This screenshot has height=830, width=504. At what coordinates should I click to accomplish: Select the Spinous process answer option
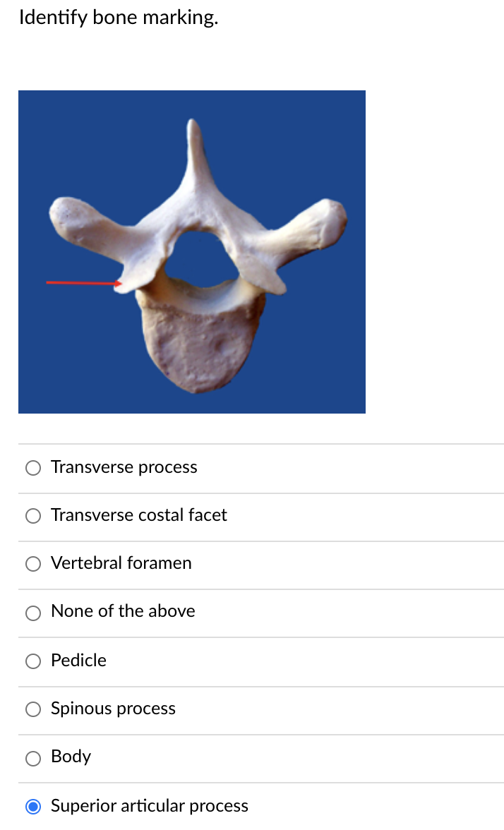pyautogui.click(x=32, y=709)
